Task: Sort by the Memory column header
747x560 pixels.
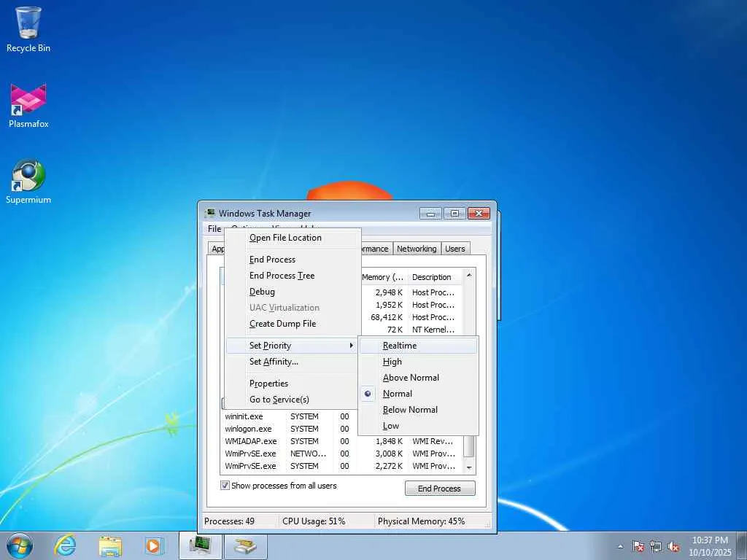Action: pos(382,277)
